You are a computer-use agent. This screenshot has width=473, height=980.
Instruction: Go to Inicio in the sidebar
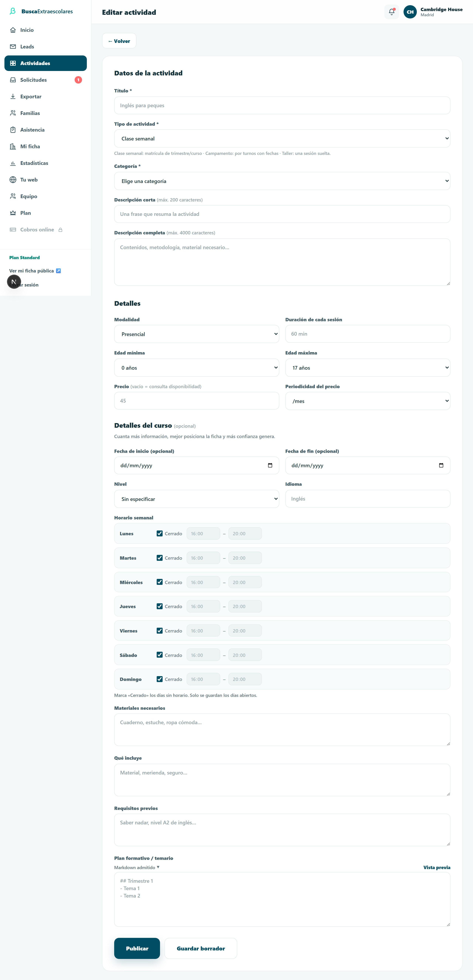tap(46, 30)
